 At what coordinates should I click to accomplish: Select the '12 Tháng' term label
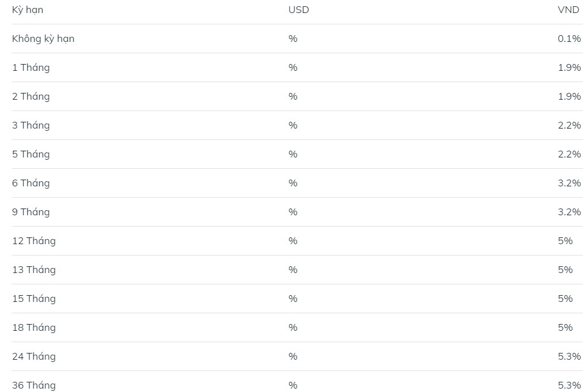tap(34, 241)
